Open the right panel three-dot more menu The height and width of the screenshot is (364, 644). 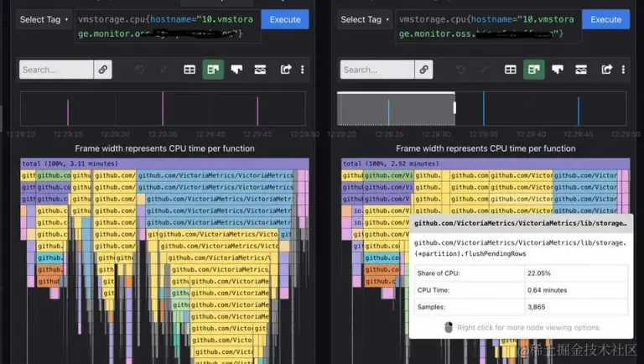pos(623,70)
